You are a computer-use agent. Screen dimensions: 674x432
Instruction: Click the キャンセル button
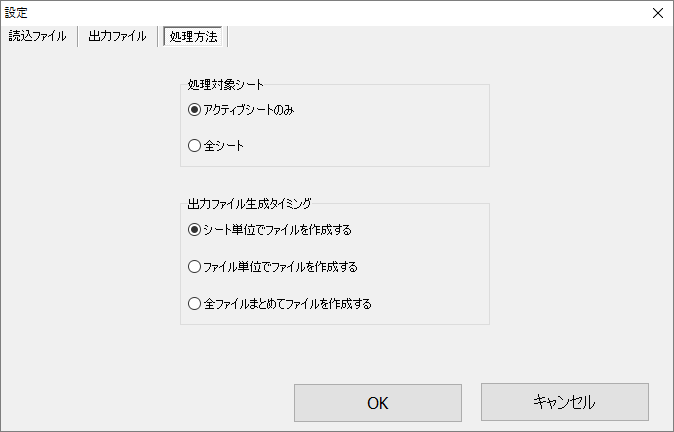[x=565, y=402]
